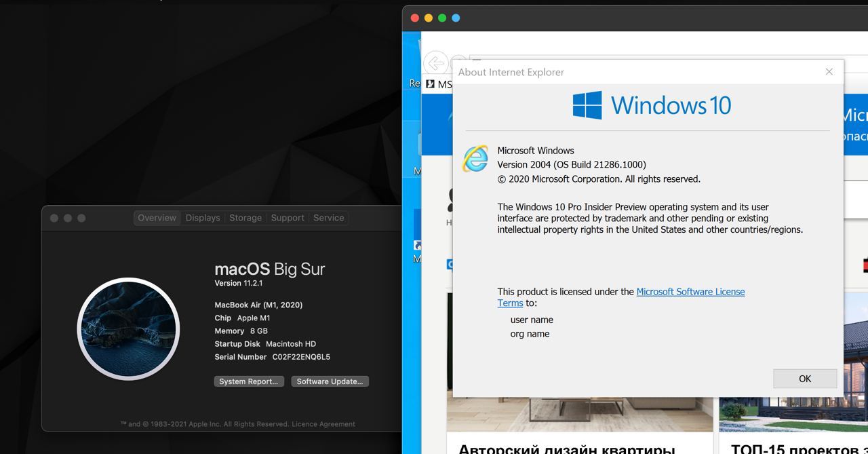This screenshot has width=868, height=454.
Task: Click the Software Update button
Action: tap(330, 381)
